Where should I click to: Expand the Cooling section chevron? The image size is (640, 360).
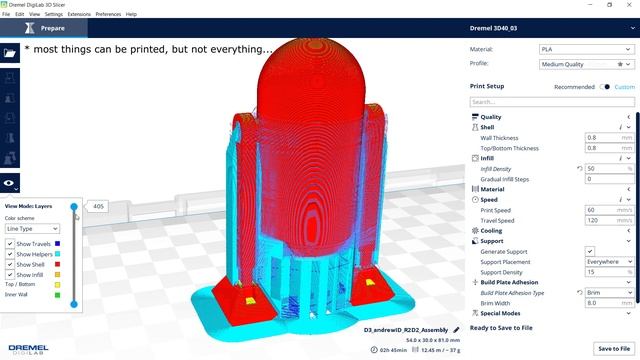(x=629, y=231)
